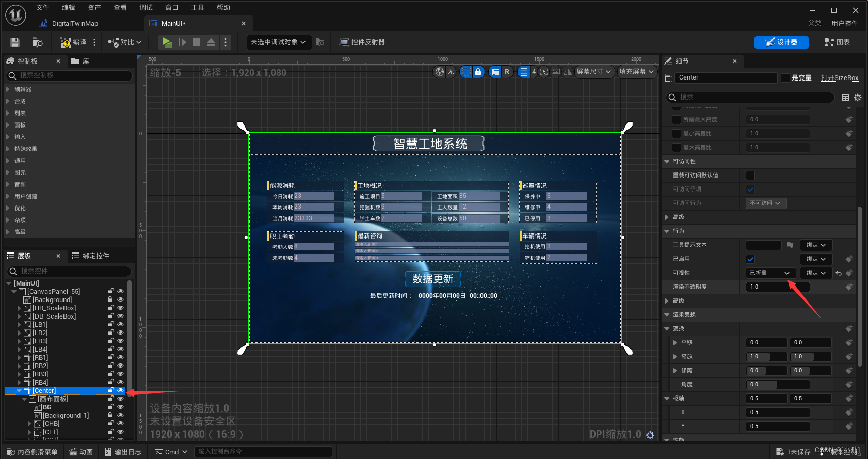Open the debug object selection dropdown
868x459 pixels.
(x=279, y=42)
